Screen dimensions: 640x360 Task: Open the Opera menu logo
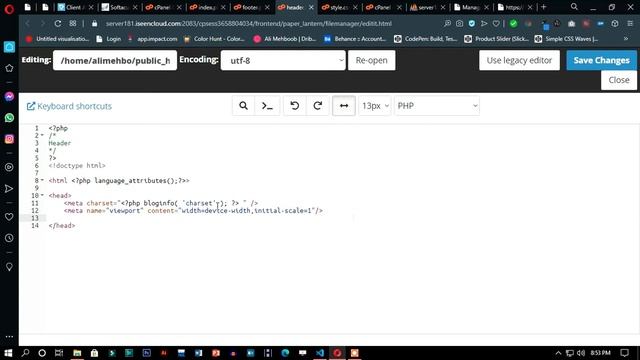9,8
